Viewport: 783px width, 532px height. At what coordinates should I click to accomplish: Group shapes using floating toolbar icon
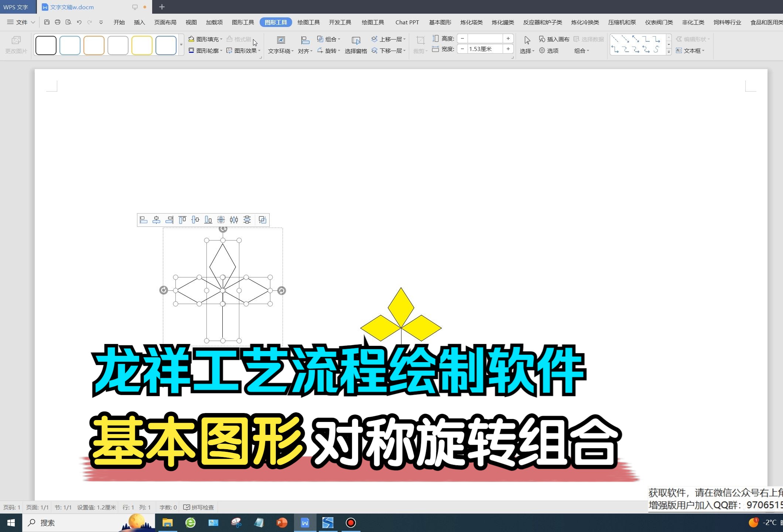[x=263, y=220]
